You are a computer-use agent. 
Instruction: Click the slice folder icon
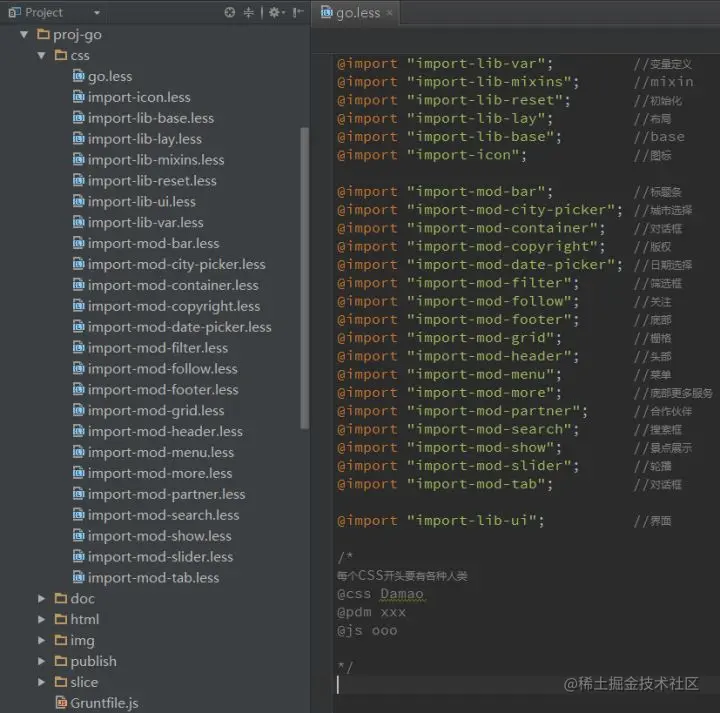tap(61, 682)
